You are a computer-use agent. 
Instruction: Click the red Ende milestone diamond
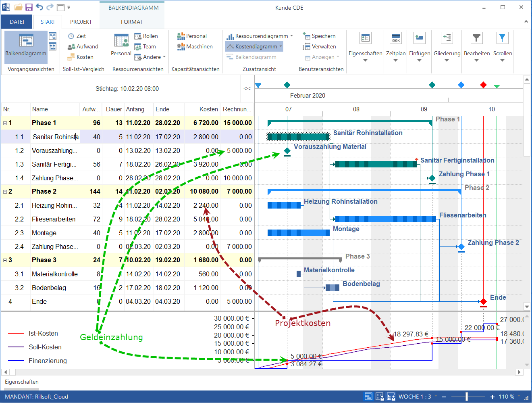[x=483, y=301]
